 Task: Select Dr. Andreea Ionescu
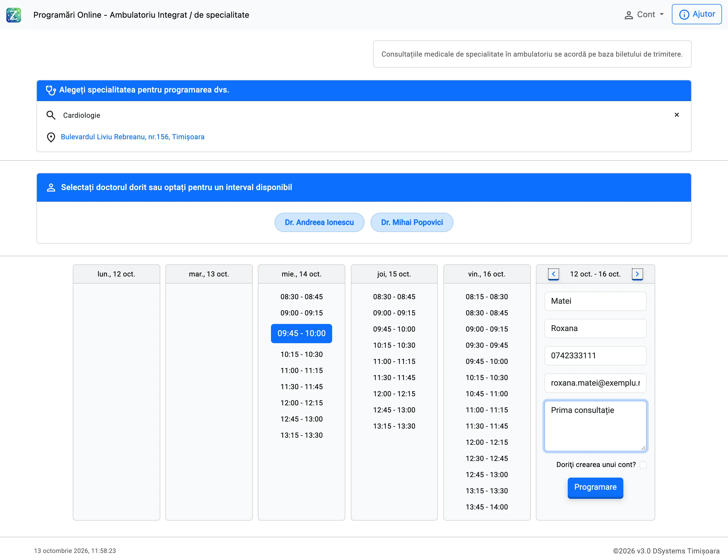(x=319, y=222)
